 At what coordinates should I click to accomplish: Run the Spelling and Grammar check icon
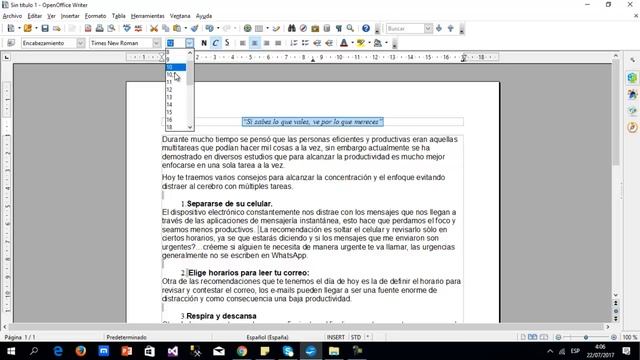pos(127,28)
